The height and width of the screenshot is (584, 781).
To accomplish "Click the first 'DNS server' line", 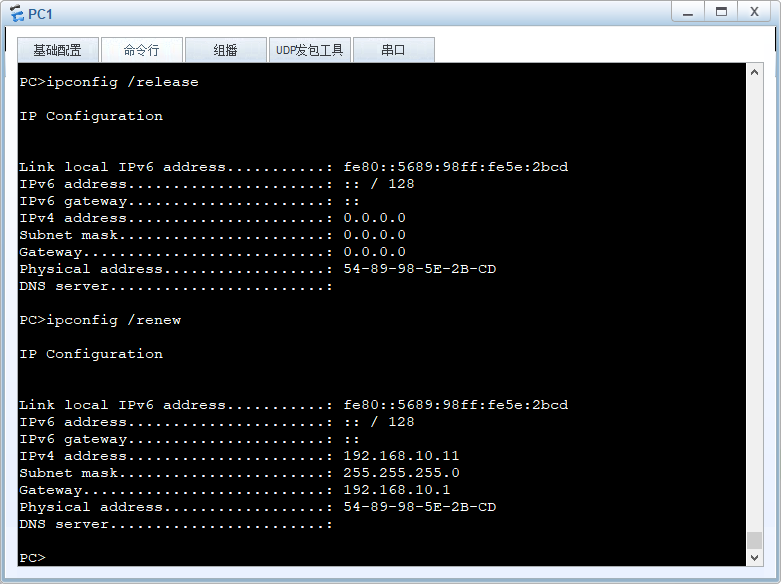I will 176,286.
